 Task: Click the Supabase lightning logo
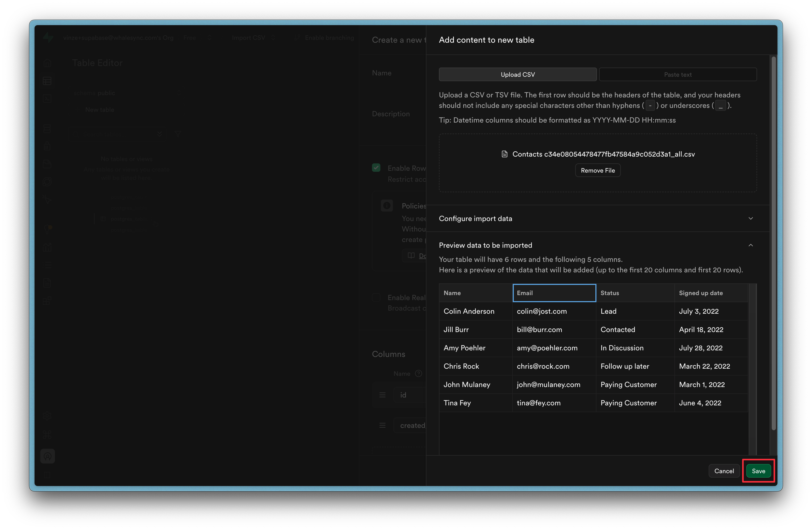[48, 37]
